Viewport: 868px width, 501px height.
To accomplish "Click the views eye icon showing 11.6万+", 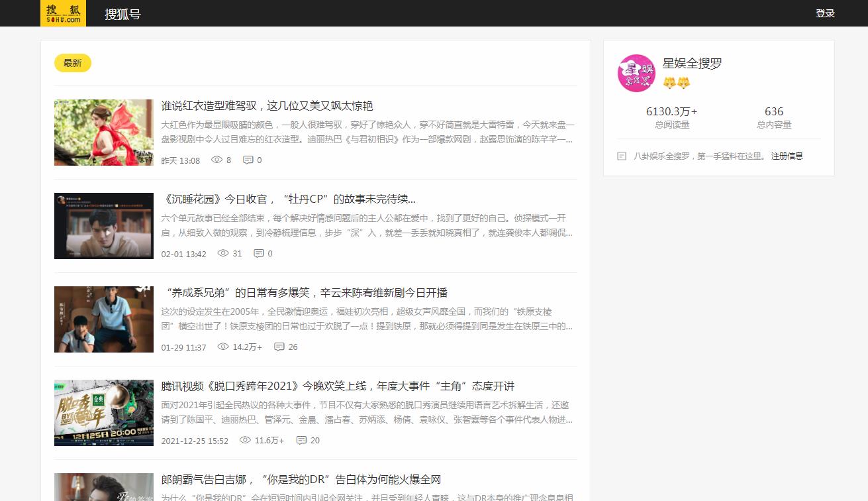I will point(245,440).
